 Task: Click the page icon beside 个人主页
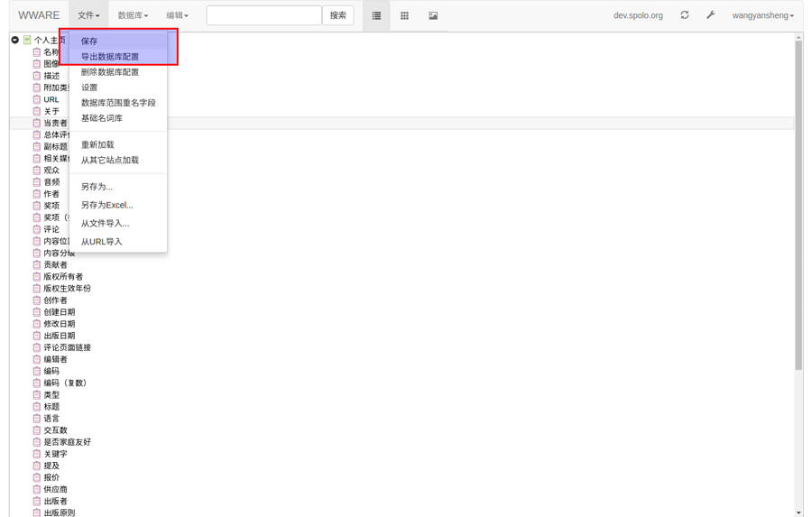pos(27,40)
